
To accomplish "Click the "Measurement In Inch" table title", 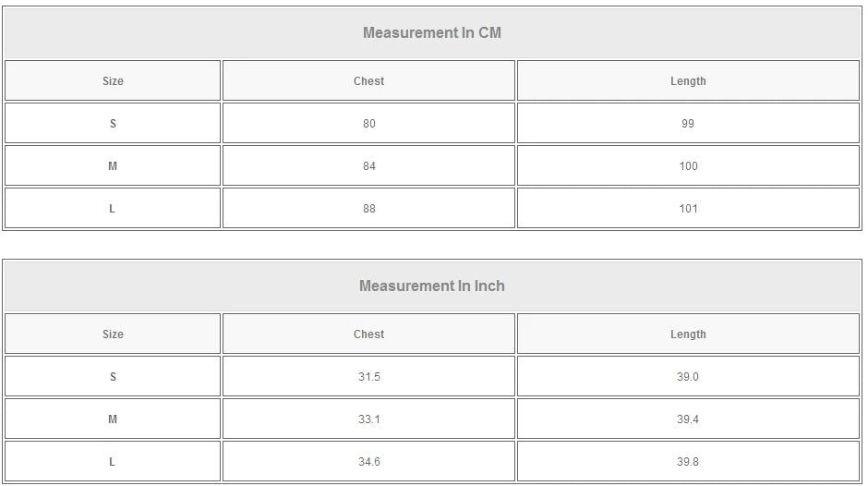I will 432,286.
